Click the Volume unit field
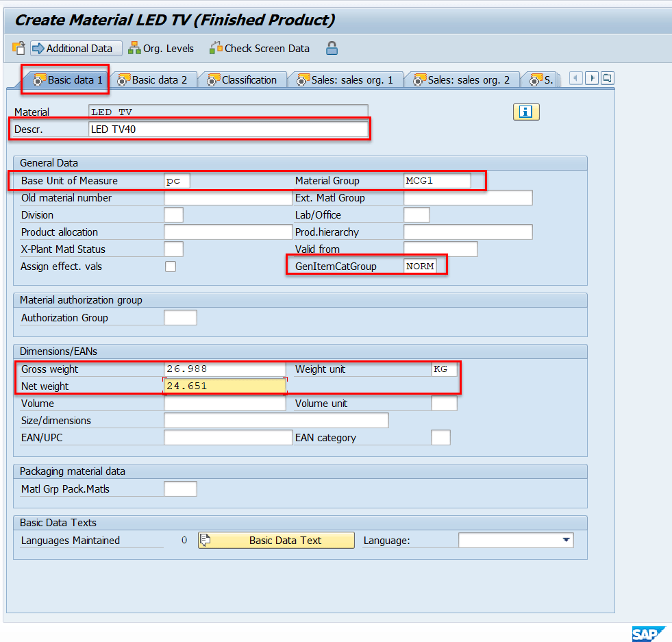672x642 pixels. (x=444, y=404)
